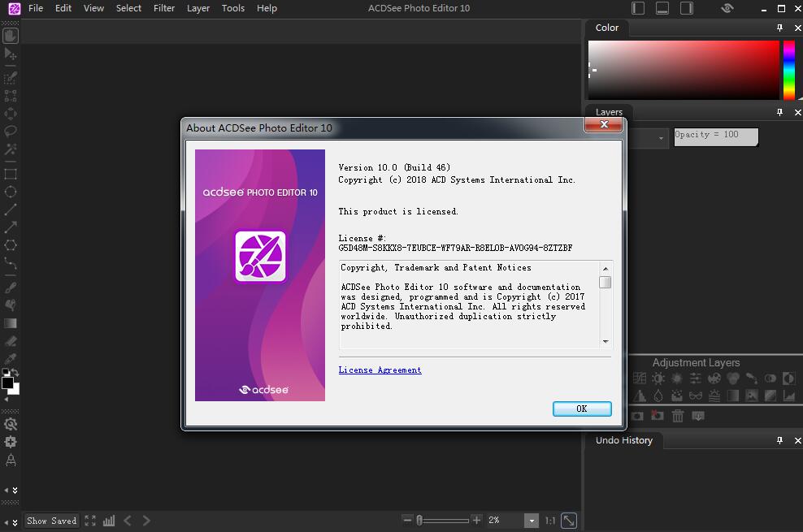Close the About ACDSee Photo Editor dialog
Image resolution: width=803 pixels, height=532 pixels.
click(x=604, y=124)
